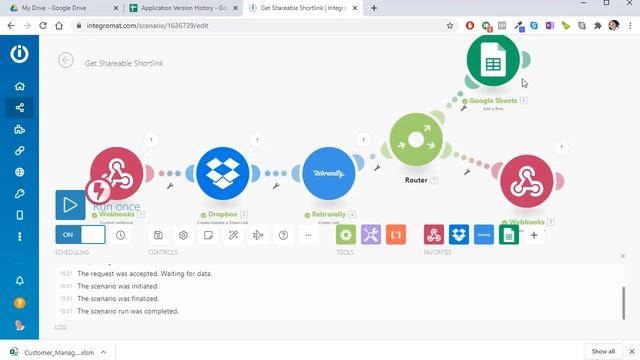Click the scenario name Get Shareable Shortlink
The image size is (640, 360).
click(124, 63)
